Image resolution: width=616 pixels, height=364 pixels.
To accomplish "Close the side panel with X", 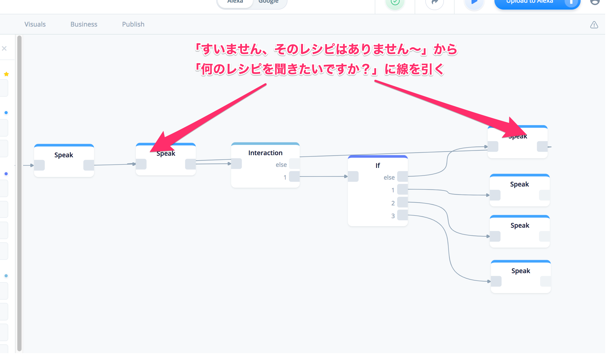I will pos(4,48).
